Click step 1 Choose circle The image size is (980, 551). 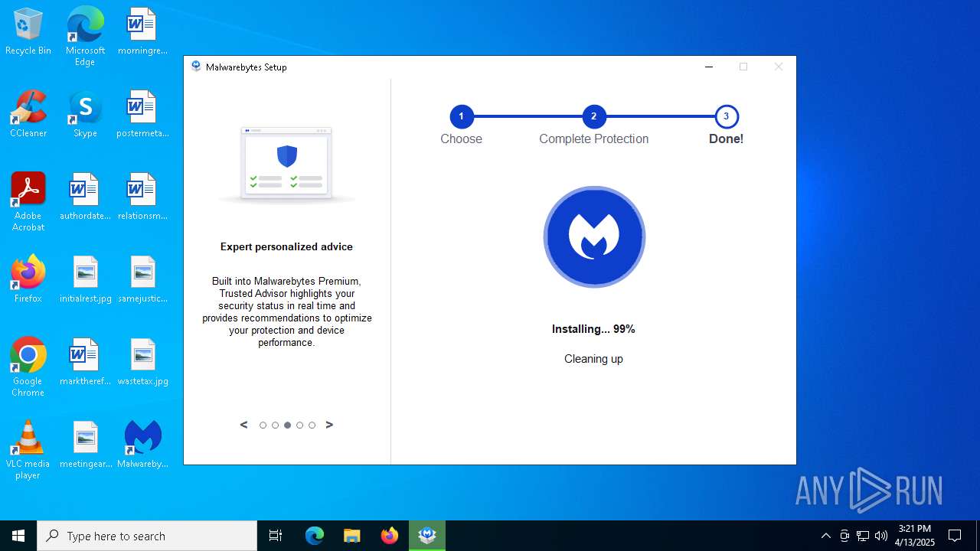point(461,116)
